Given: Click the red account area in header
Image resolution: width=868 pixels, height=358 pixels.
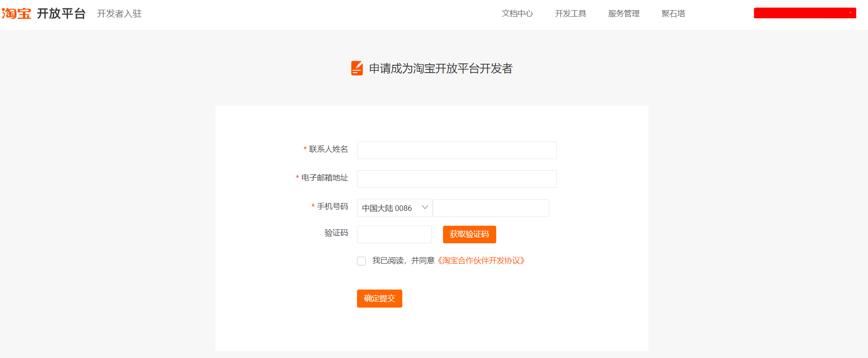Looking at the screenshot, I should tap(805, 13).
